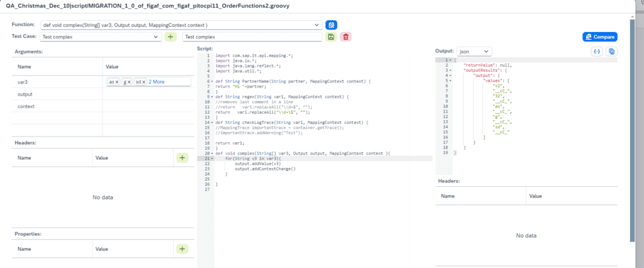Collapse output JSON at line 1

click(450, 60)
